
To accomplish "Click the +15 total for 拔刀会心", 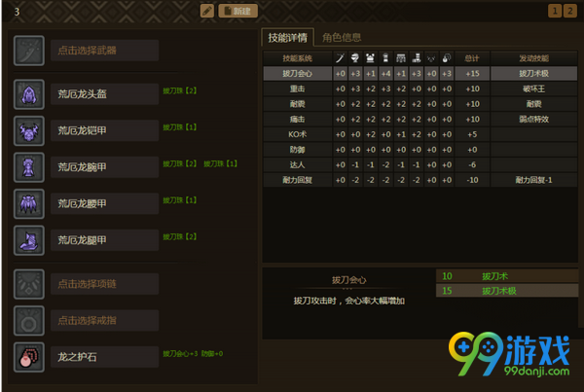I will pyautogui.click(x=472, y=73).
